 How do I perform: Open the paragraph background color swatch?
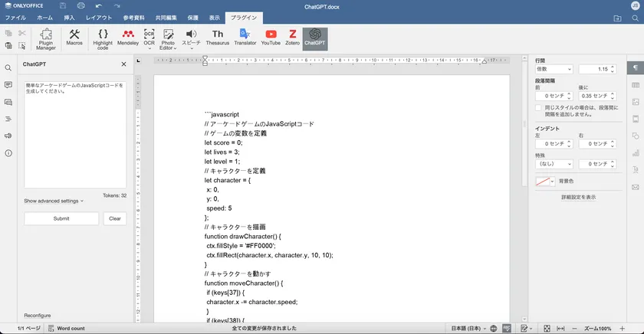tap(544, 182)
